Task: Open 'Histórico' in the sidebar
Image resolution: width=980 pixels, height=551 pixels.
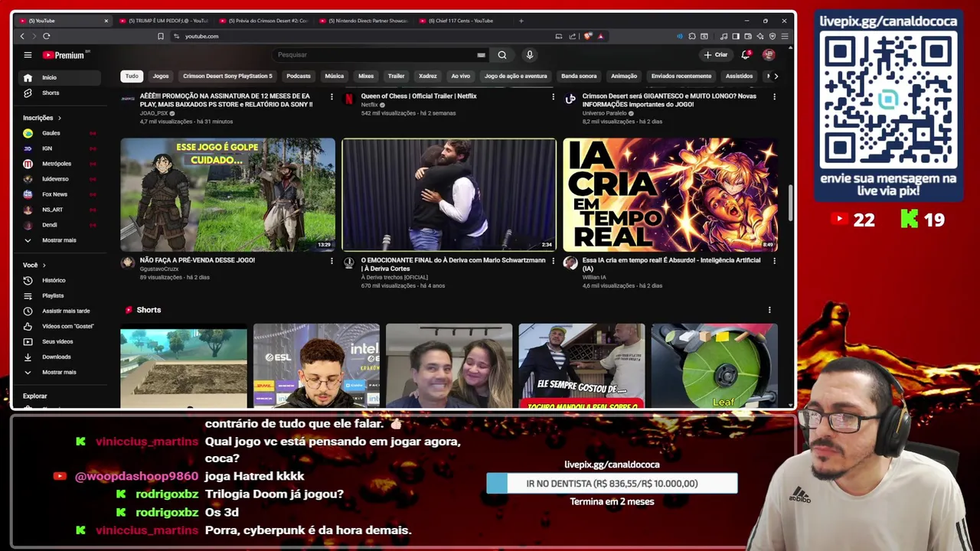Action: (60, 280)
